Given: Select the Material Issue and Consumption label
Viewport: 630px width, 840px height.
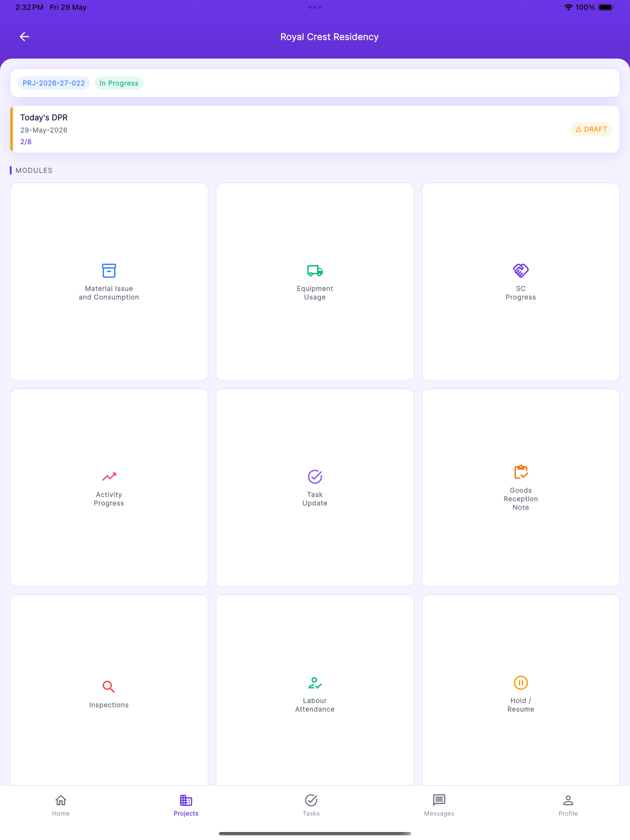Looking at the screenshot, I should tap(109, 293).
